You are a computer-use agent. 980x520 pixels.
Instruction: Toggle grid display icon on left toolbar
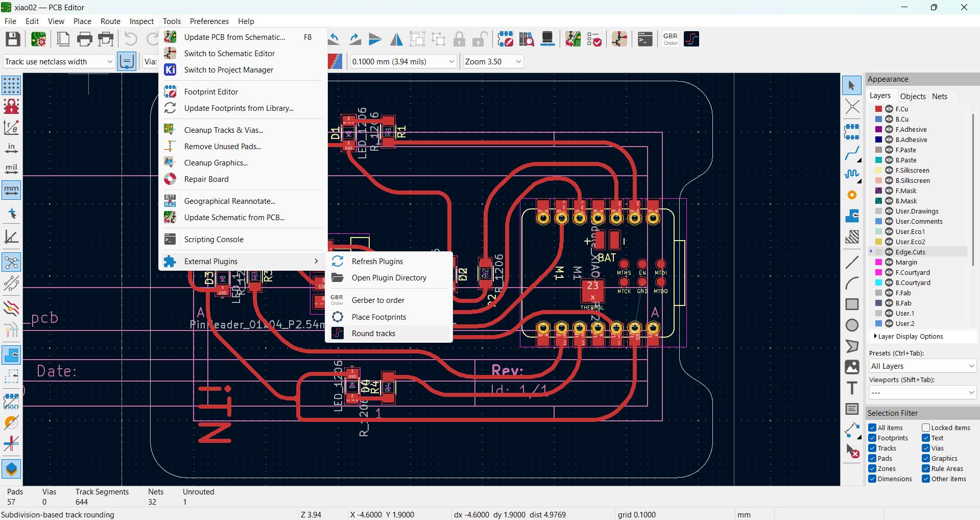pyautogui.click(x=11, y=85)
